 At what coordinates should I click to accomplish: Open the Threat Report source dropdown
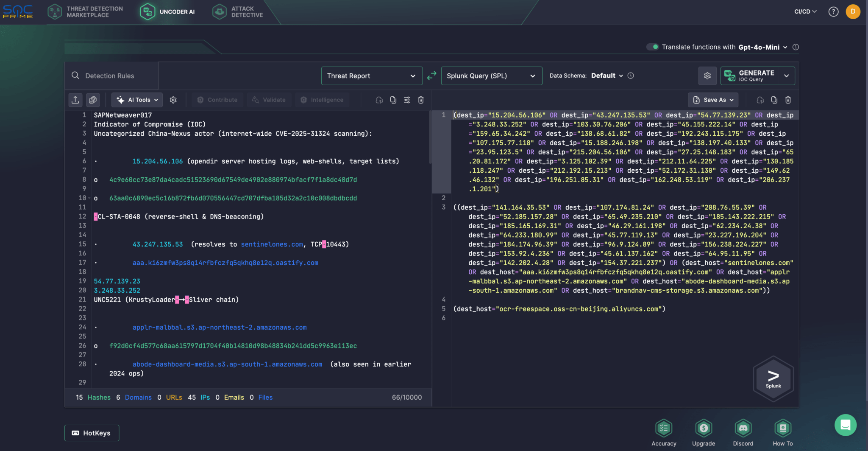[x=371, y=76]
